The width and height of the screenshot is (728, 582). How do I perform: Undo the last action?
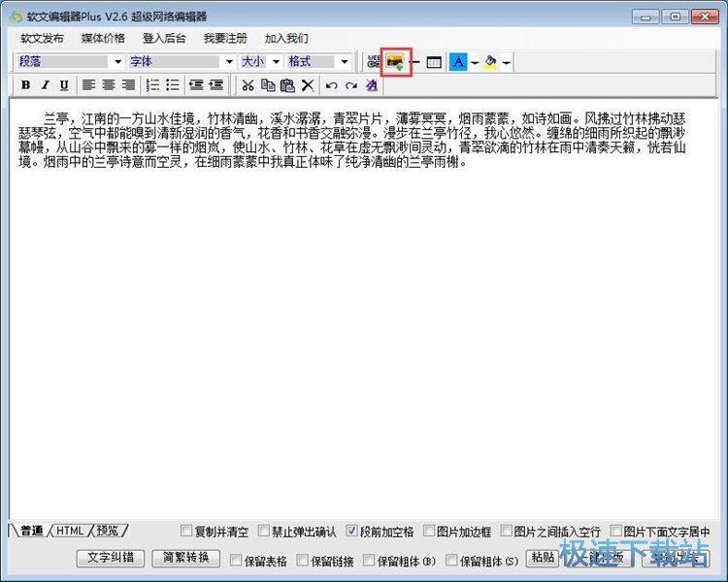click(x=331, y=85)
